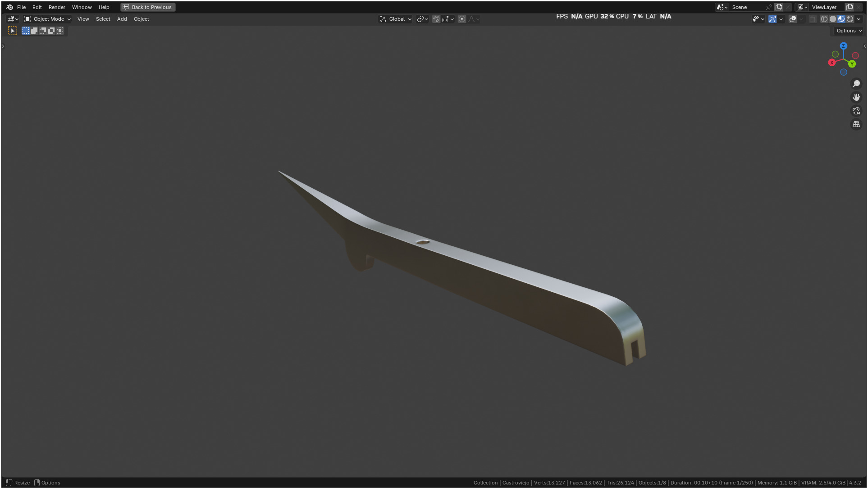Click the Resize mouse hint in status bar

tap(18, 483)
